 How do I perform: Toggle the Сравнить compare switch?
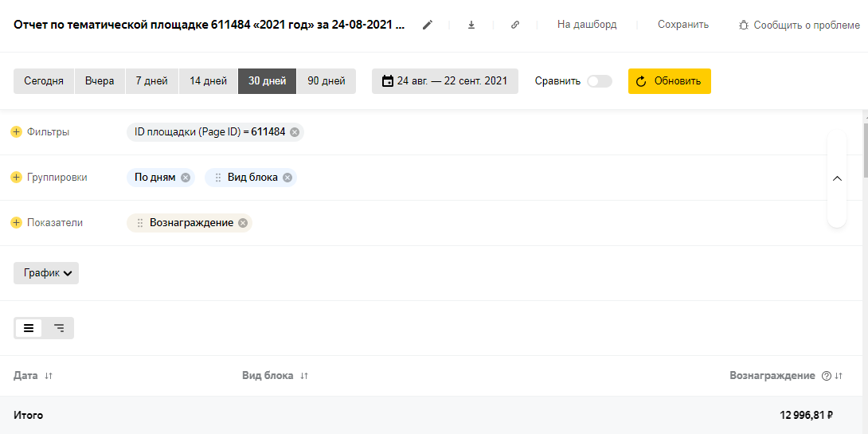tap(599, 81)
